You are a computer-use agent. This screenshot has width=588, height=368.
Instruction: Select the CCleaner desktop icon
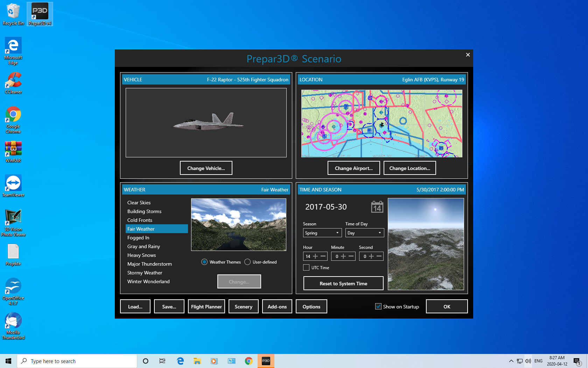pos(13,83)
